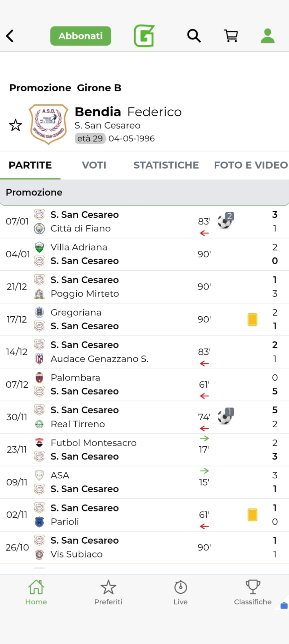Switch to the VOTI tab
289x644 pixels.
94,165
